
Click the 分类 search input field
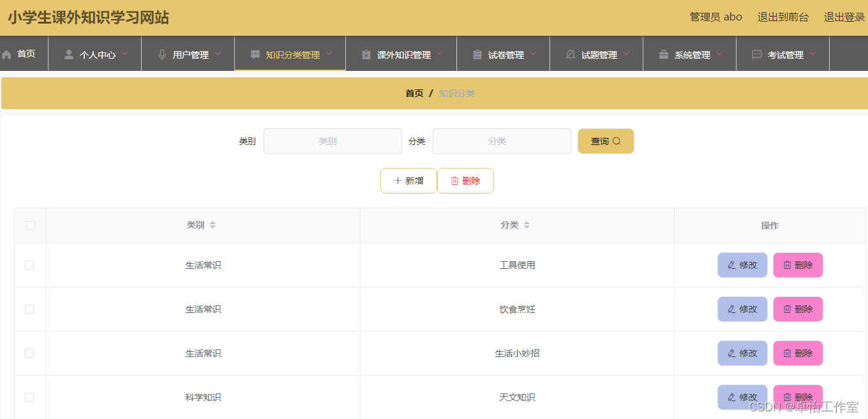point(502,141)
